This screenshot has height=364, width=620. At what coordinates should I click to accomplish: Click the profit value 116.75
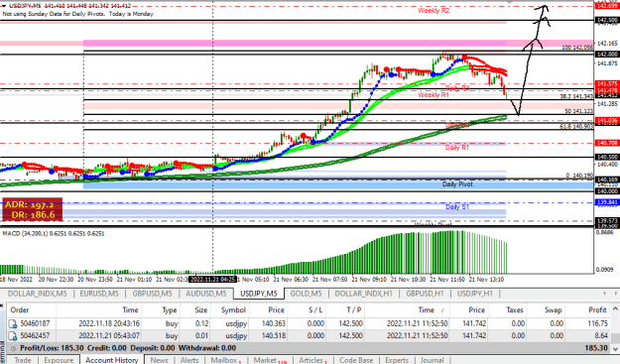(x=597, y=323)
